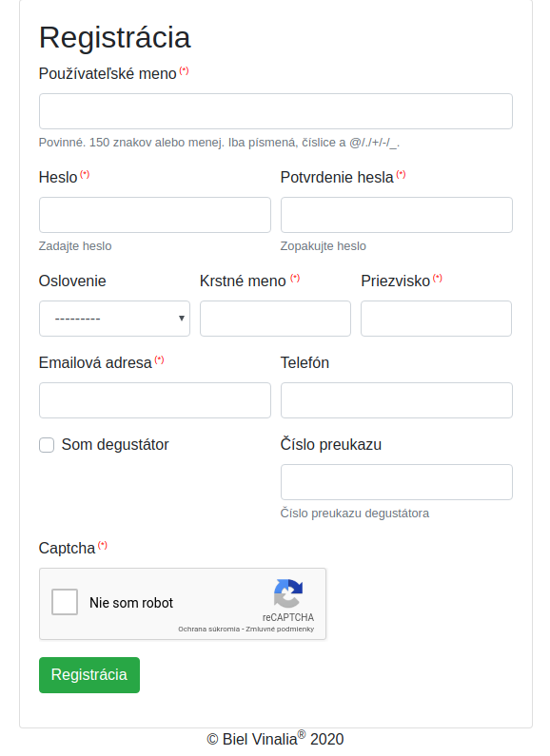This screenshot has height=756, width=550.
Task: Click the Oslovenie dropdown arrow
Action: point(182,319)
